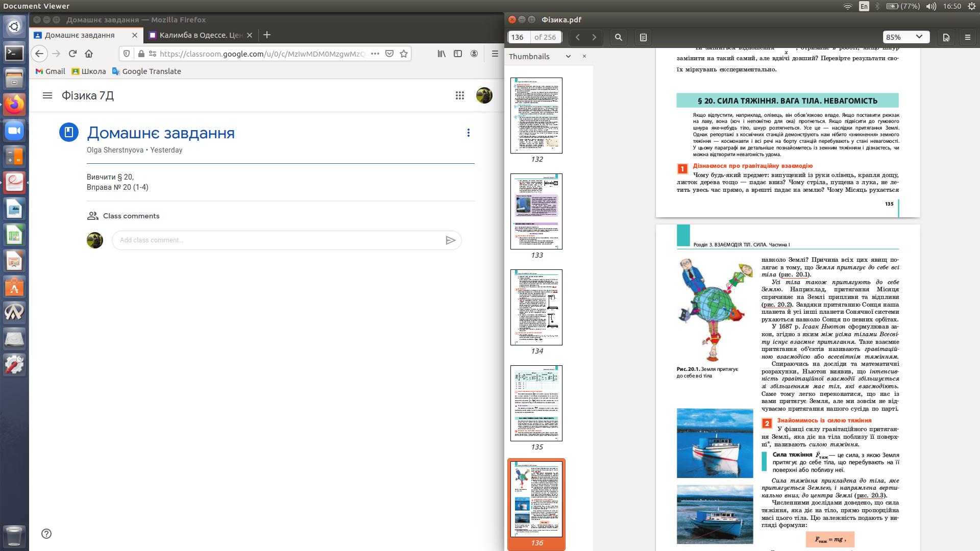Open the Document Viewer hamburger menu

pyautogui.click(x=967, y=37)
